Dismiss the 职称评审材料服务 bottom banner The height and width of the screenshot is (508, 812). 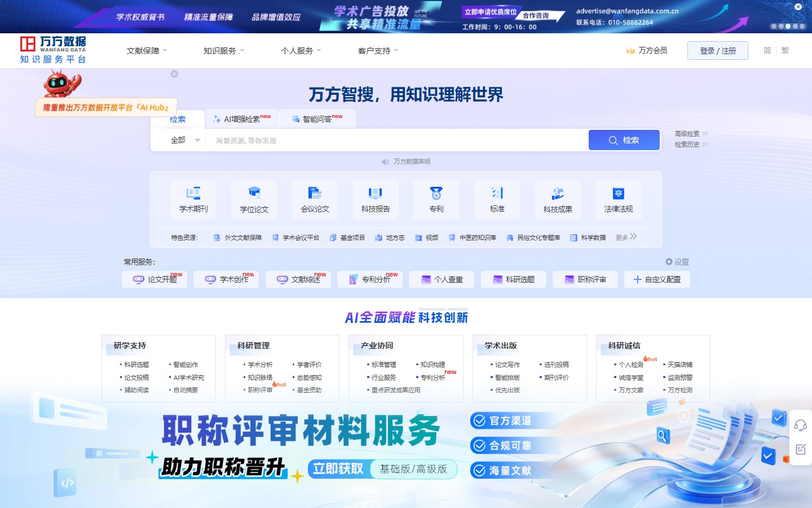click(683, 416)
